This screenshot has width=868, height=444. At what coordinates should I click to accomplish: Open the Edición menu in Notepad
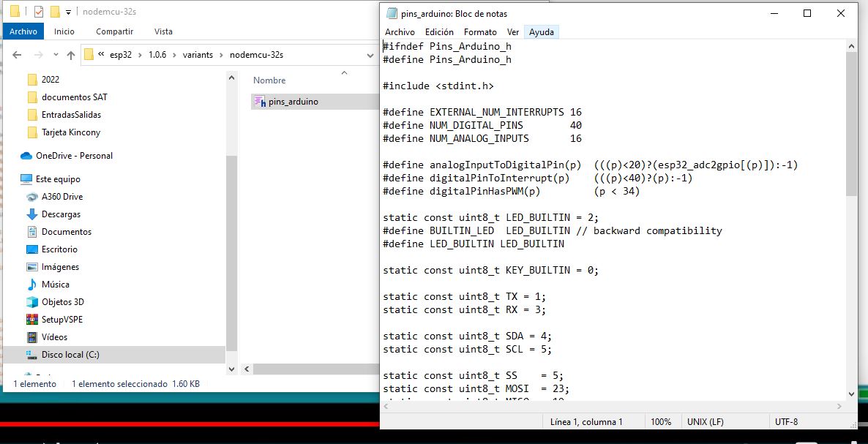(439, 32)
